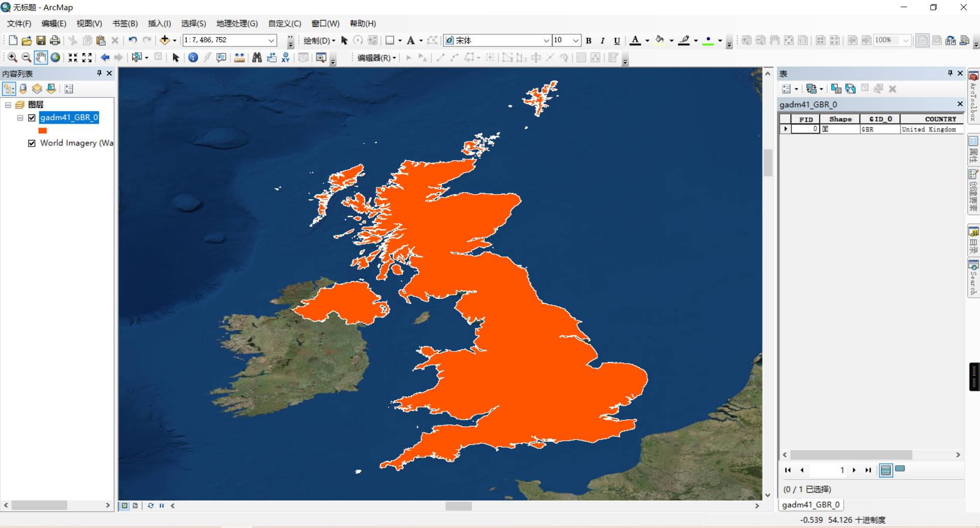Open the Find binoculars tool
This screenshot has width=980, height=528.
click(257, 58)
